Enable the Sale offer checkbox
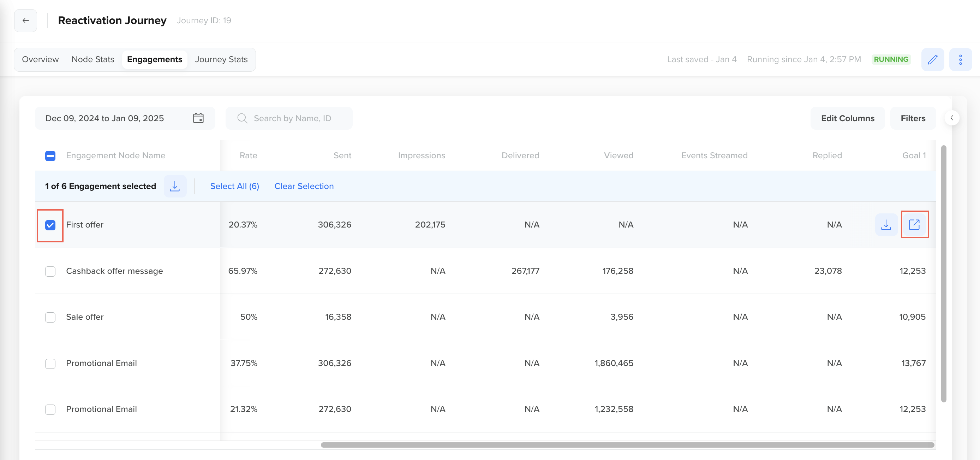 [x=50, y=317]
